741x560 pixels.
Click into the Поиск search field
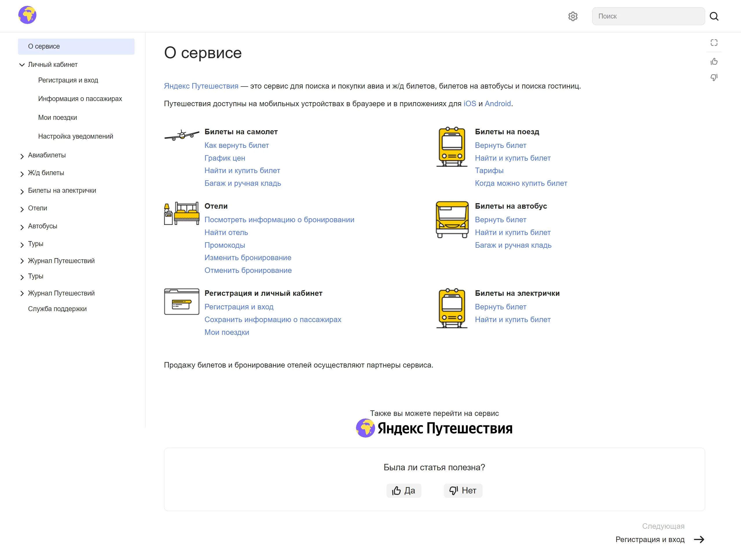(648, 16)
